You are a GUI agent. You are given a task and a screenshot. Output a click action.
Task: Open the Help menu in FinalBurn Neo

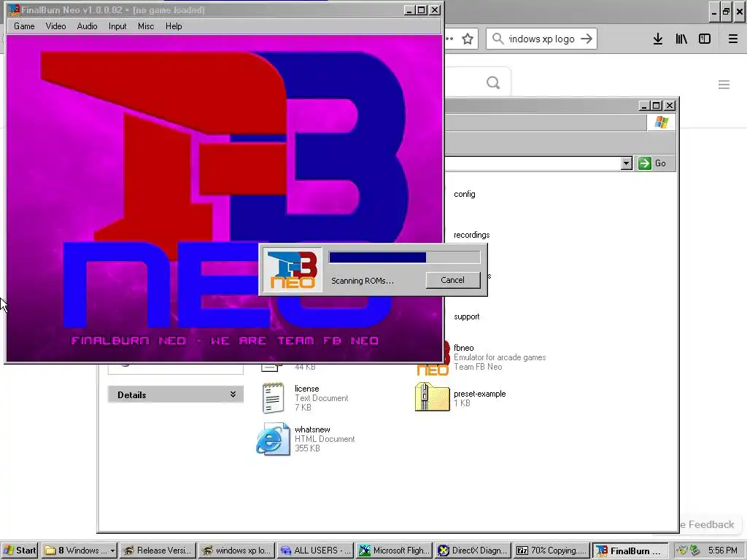(174, 26)
